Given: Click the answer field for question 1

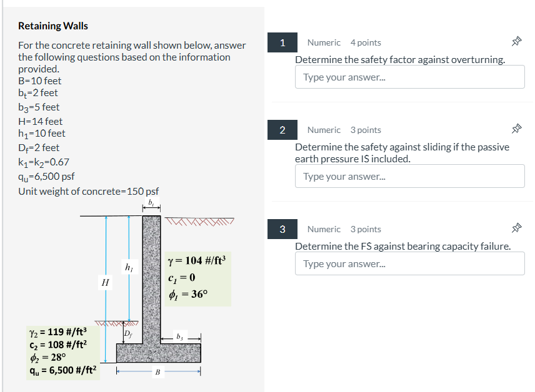Looking at the screenshot, I should pos(409,76).
